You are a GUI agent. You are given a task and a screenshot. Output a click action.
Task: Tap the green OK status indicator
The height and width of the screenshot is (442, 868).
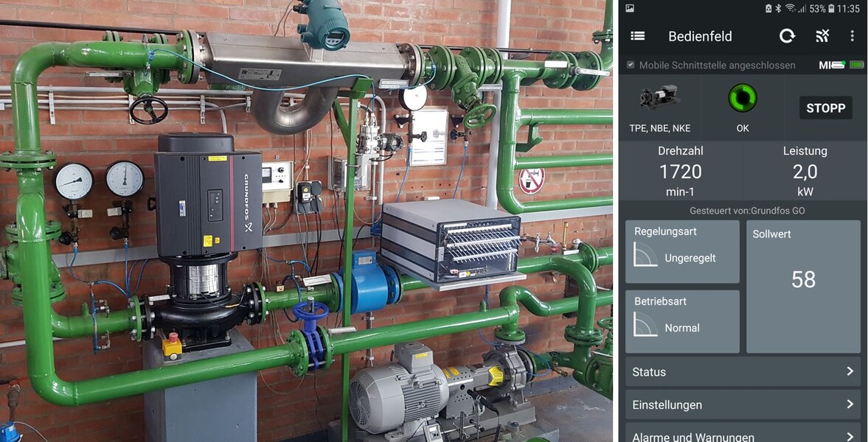[x=742, y=98]
